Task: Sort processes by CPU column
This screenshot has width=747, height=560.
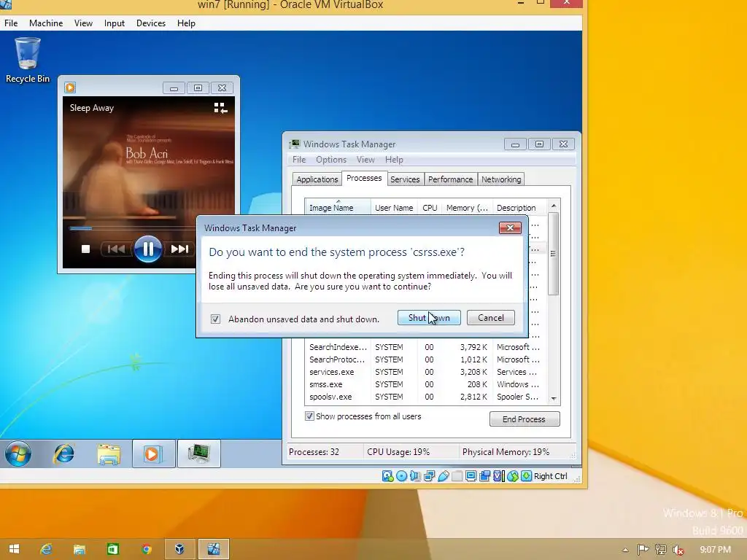Action: point(430,208)
